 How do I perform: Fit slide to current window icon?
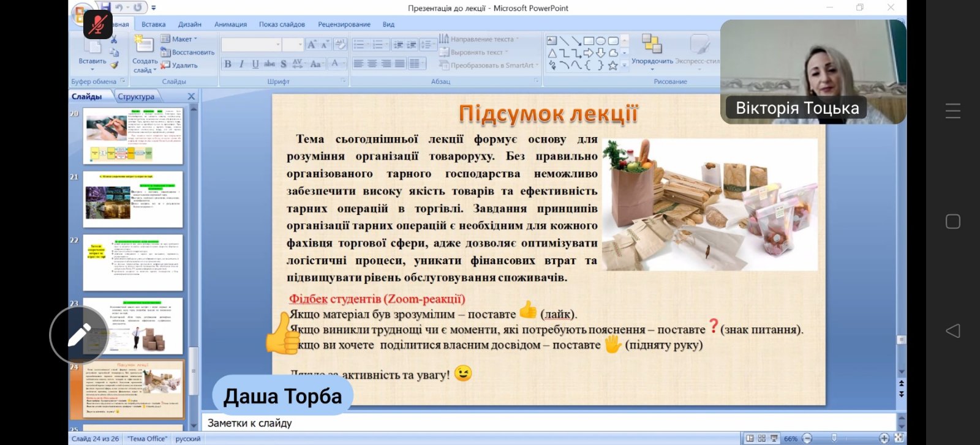[899, 438]
